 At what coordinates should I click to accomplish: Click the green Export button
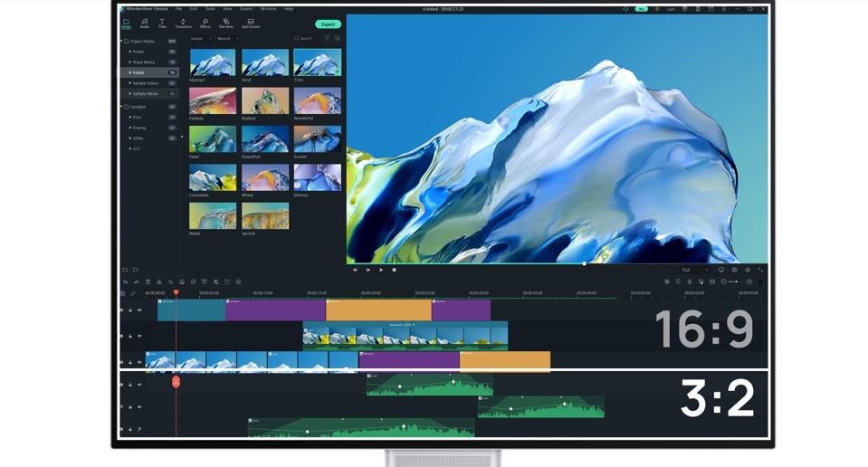pos(328,24)
